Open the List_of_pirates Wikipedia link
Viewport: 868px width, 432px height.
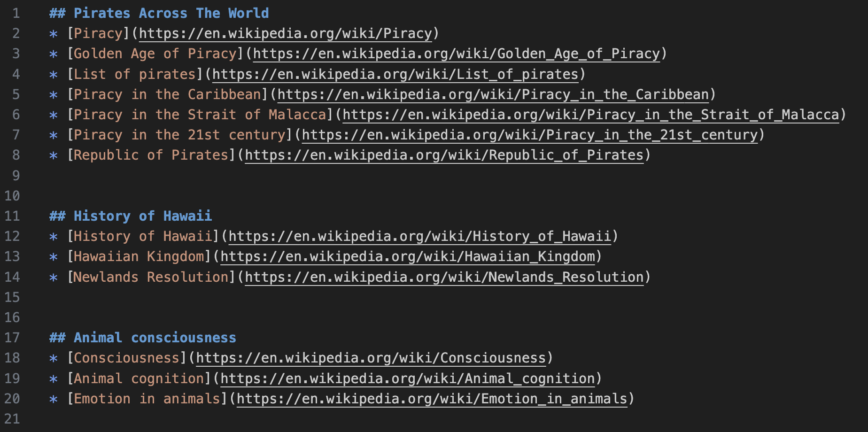pos(395,74)
